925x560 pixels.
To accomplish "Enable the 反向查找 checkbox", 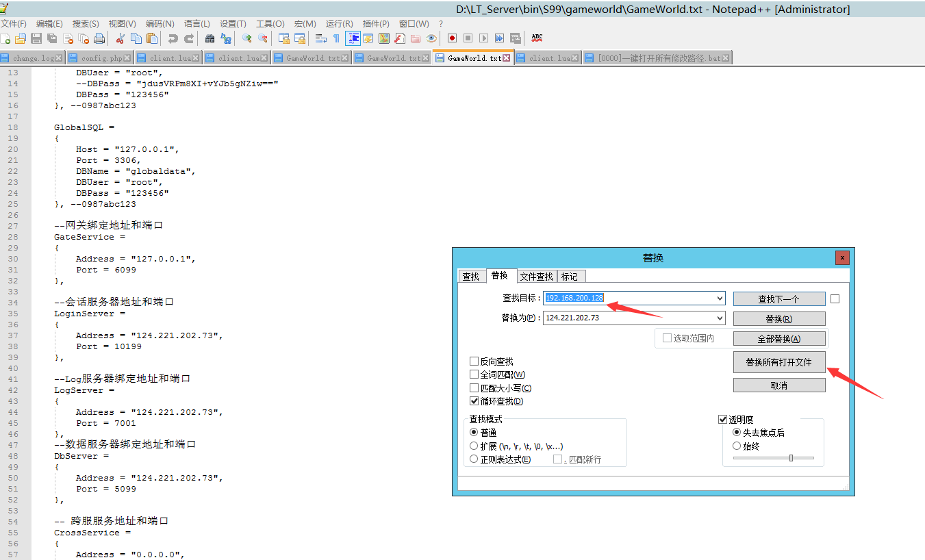I will click(474, 361).
